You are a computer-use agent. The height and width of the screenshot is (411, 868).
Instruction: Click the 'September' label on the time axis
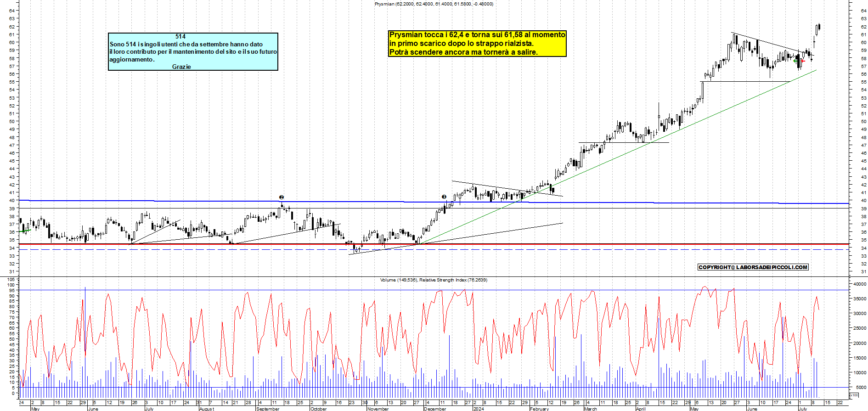coord(268,409)
